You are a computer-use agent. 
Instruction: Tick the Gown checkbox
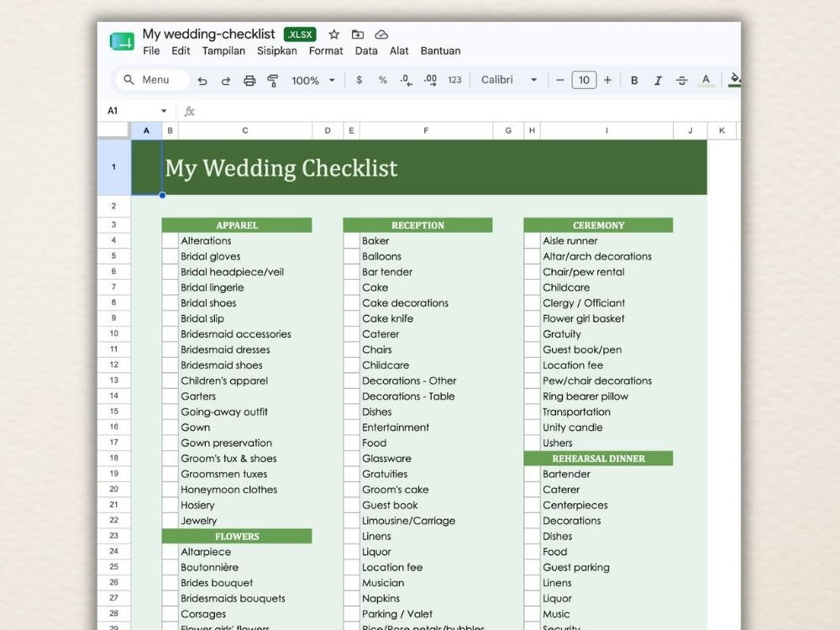pyautogui.click(x=171, y=427)
